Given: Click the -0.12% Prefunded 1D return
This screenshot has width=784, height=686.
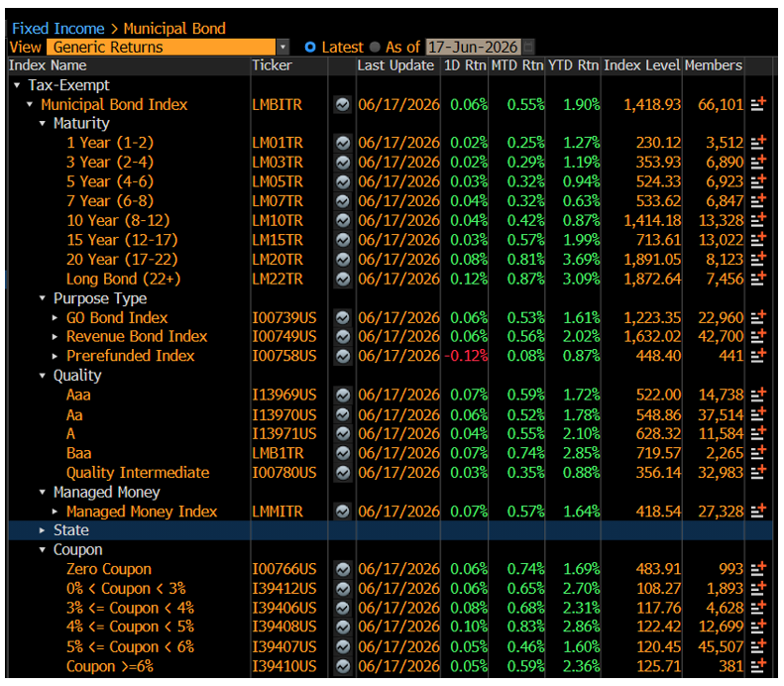Looking at the screenshot, I should click(467, 356).
